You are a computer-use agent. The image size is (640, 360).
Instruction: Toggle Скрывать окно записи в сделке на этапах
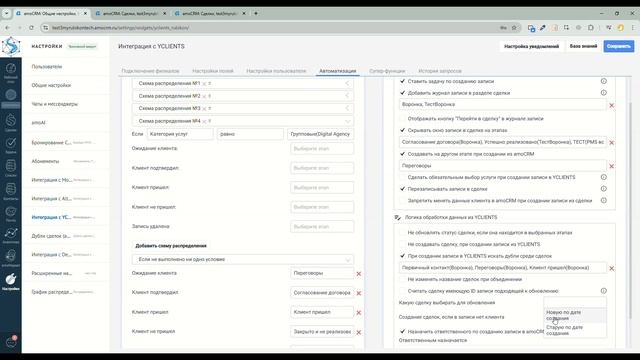pyautogui.click(x=402, y=130)
